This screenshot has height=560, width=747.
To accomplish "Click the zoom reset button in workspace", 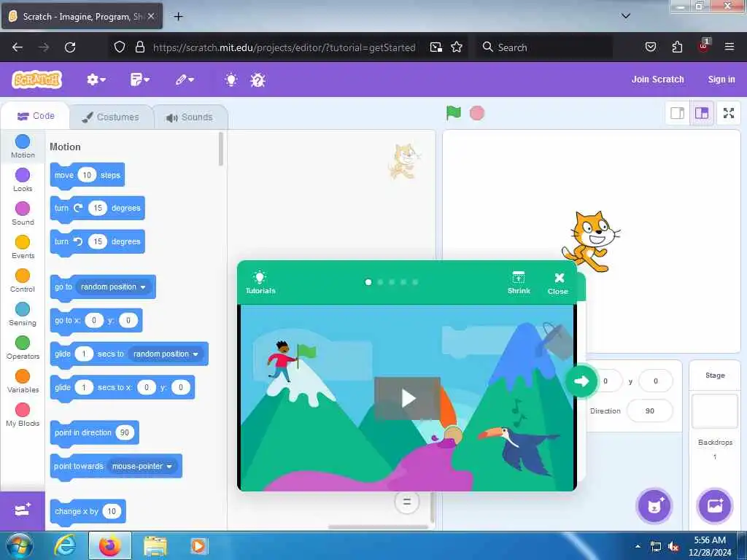I will [x=406, y=502].
